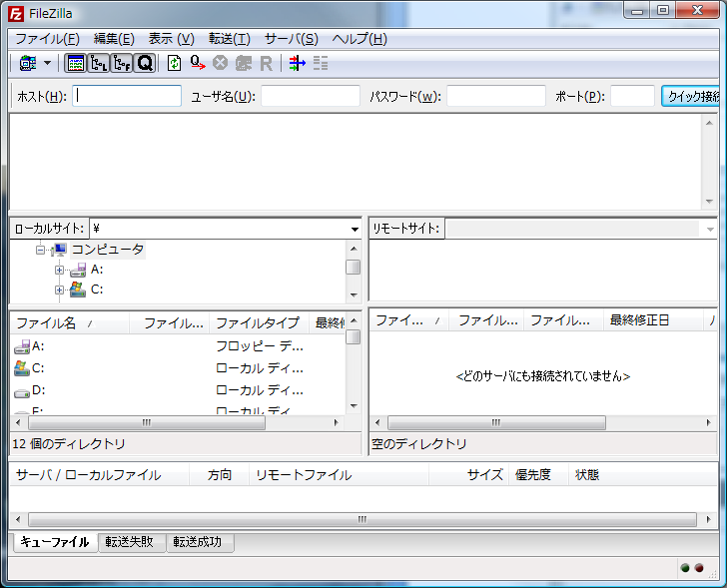Select A: floppy row in file list
The width and height of the screenshot is (727, 588).
click(x=177, y=346)
